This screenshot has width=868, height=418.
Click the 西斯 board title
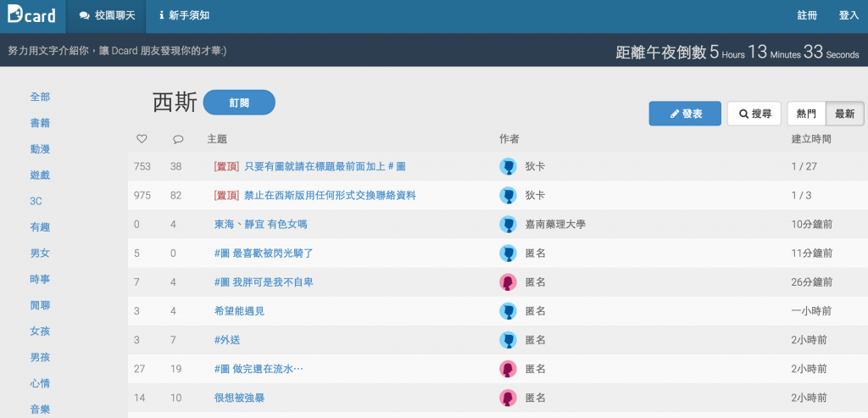click(x=175, y=103)
